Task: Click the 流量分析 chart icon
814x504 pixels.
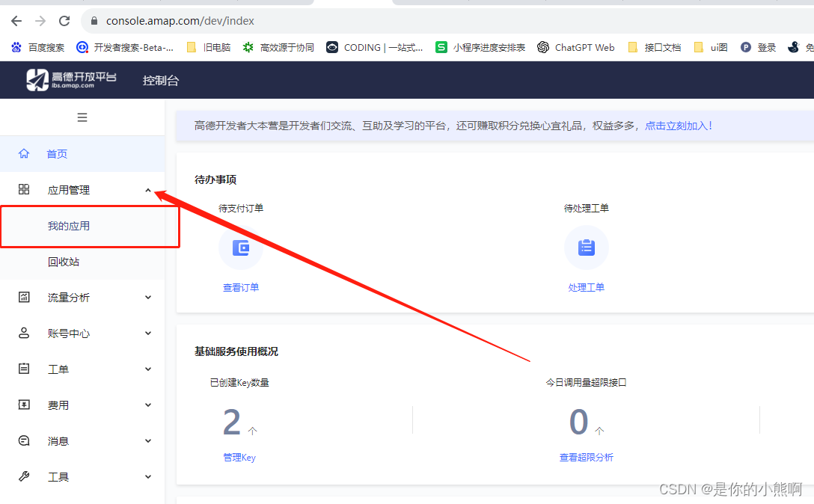Action: click(x=24, y=297)
